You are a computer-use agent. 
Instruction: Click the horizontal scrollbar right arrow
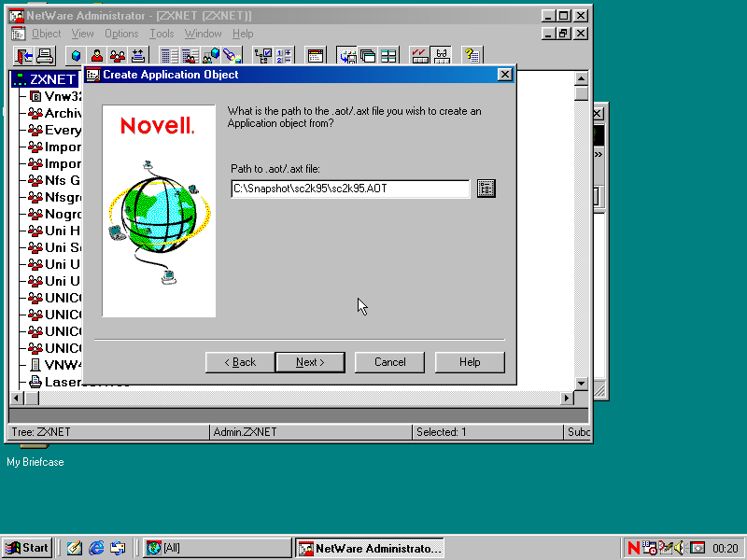click(x=567, y=399)
